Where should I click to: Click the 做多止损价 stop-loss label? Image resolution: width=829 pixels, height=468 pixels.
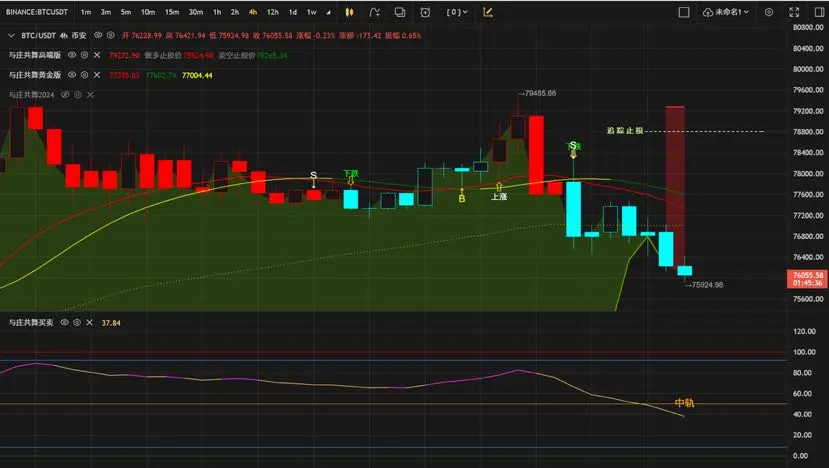(163, 55)
